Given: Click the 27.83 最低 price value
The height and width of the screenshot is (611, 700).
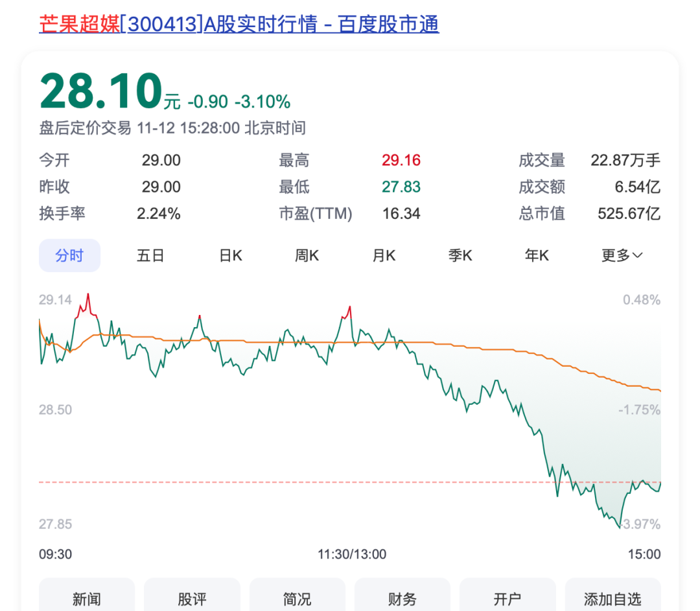Looking at the screenshot, I should (x=401, y=187).
